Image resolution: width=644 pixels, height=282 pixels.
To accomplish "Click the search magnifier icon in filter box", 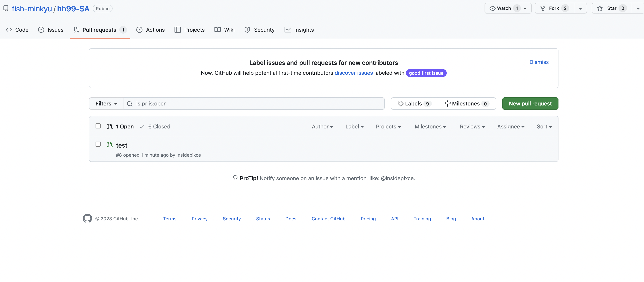I will pos(130,104).
